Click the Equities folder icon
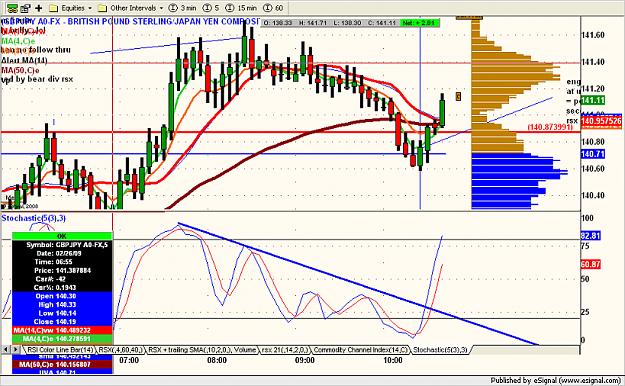This screenshot has width=625, height=386. coord(53,8)
